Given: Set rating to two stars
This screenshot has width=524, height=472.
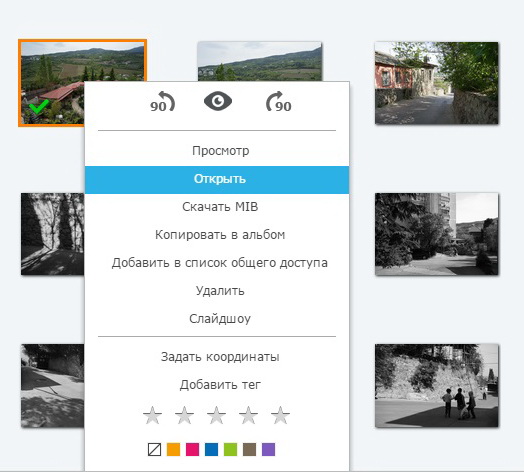Looking at the screenshot, I should point(184,416).
